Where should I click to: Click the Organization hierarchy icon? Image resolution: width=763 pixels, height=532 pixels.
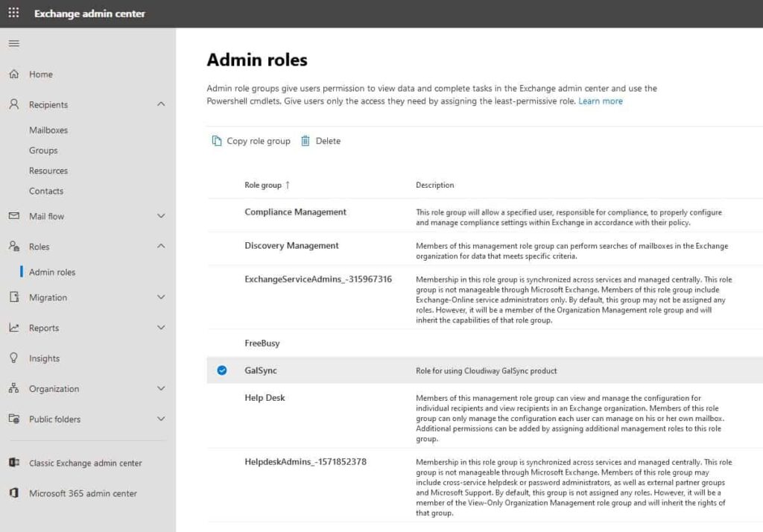pos(14,388)
